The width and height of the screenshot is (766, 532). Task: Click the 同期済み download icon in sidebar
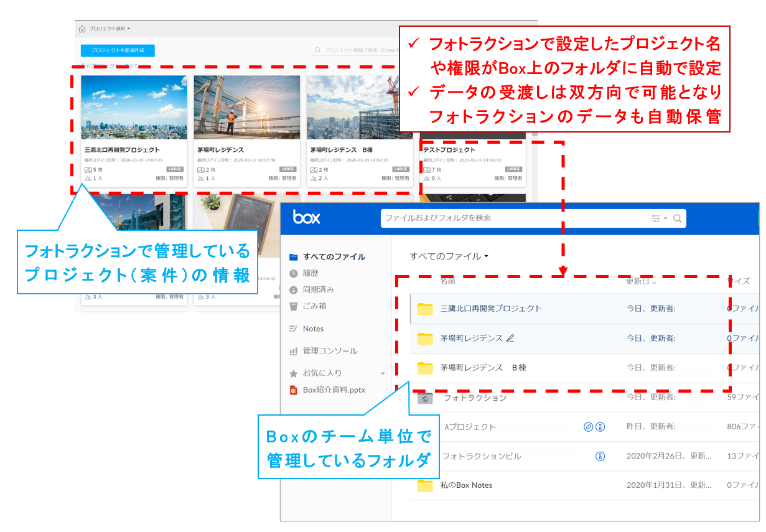(294, 290)
